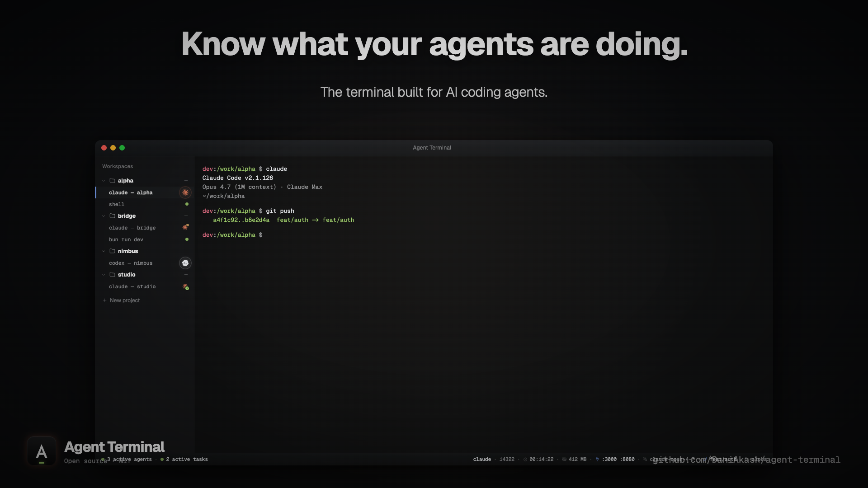The image size is (868, 488).
Task: Click the Codex icon on codex — nimbus
Action: click(x=185, y=263)
